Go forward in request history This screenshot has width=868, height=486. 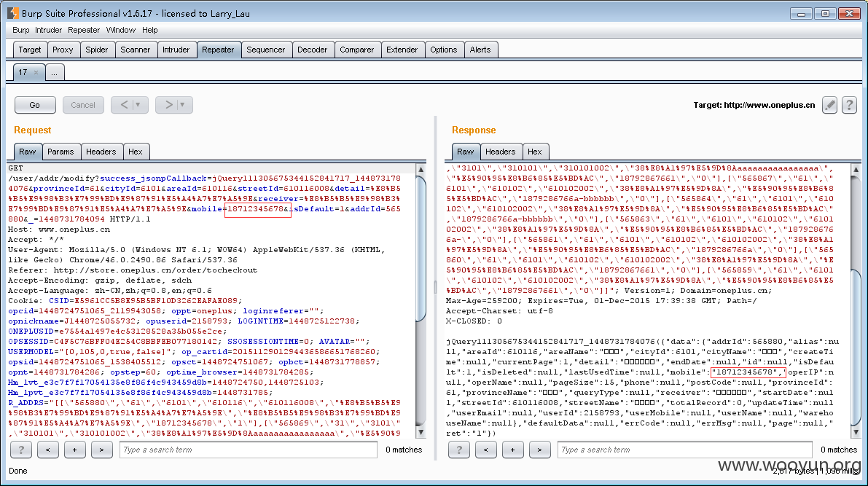coord(168,105)
